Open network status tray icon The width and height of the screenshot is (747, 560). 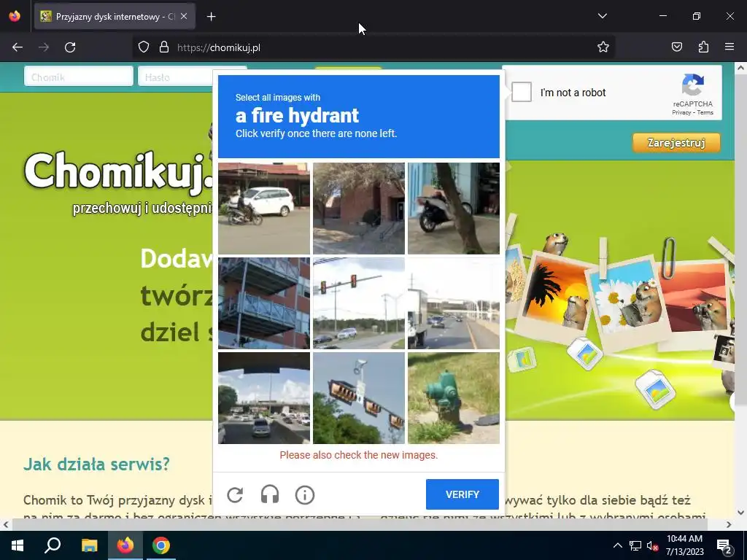point(635,545)
